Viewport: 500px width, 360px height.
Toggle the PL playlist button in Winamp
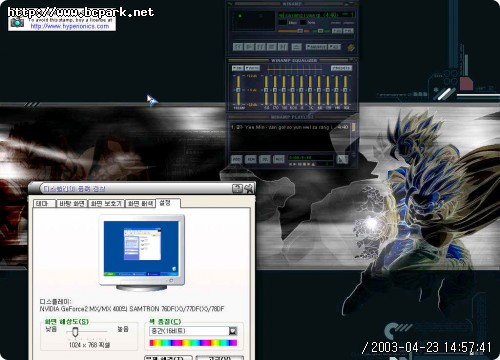348,31
